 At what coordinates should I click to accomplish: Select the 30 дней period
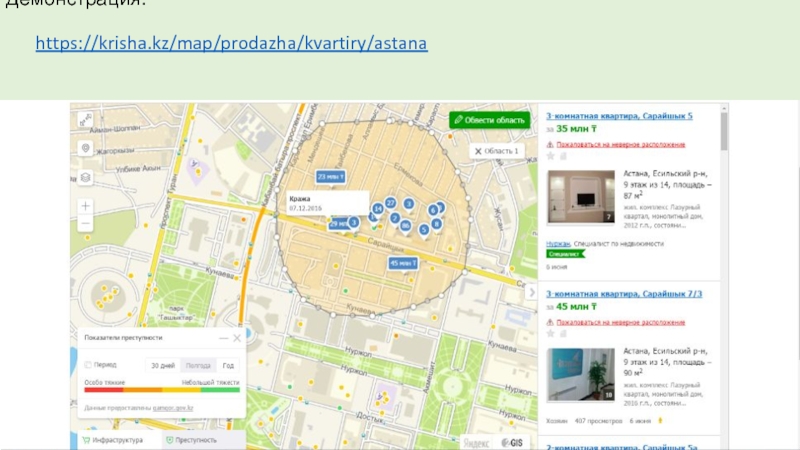click(x=163, y=365)
